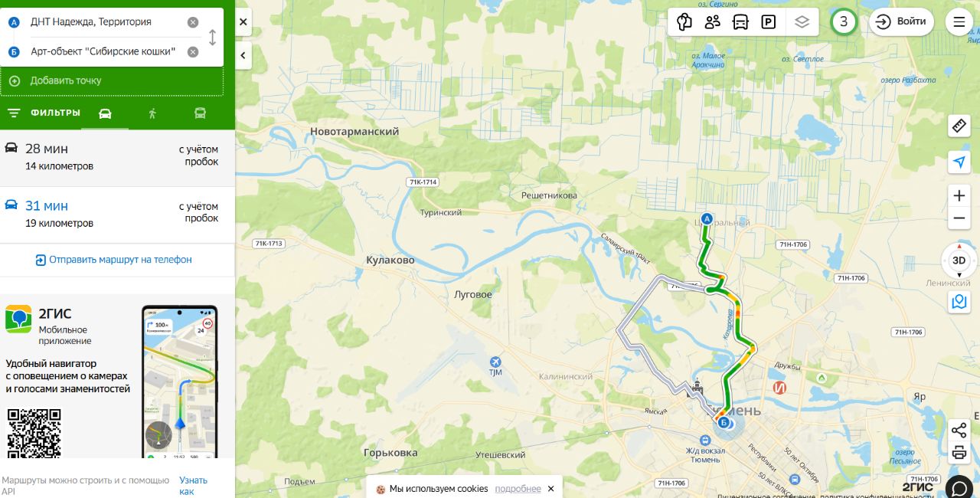Collapse the side panel with chevron

[x=243, y=55]
